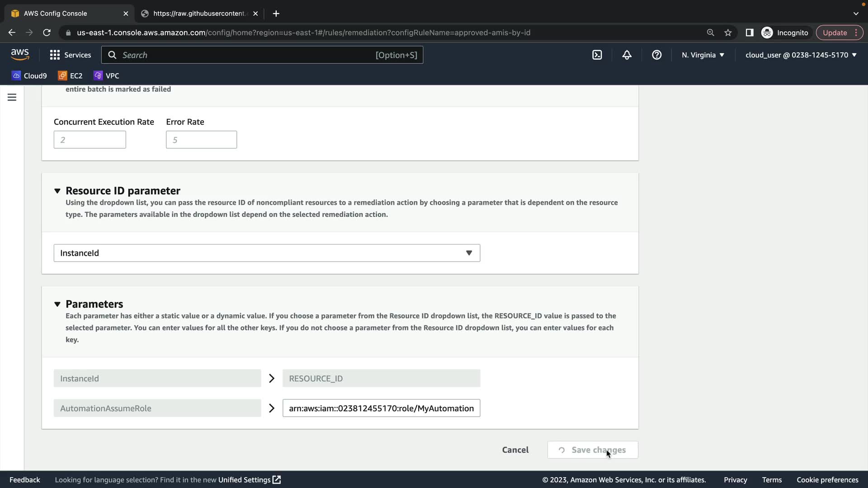The width and height of the screenshot is (868, 488).
Task: Click the AutomationAssumeRole ARN value field
Action: click(381, 408)
